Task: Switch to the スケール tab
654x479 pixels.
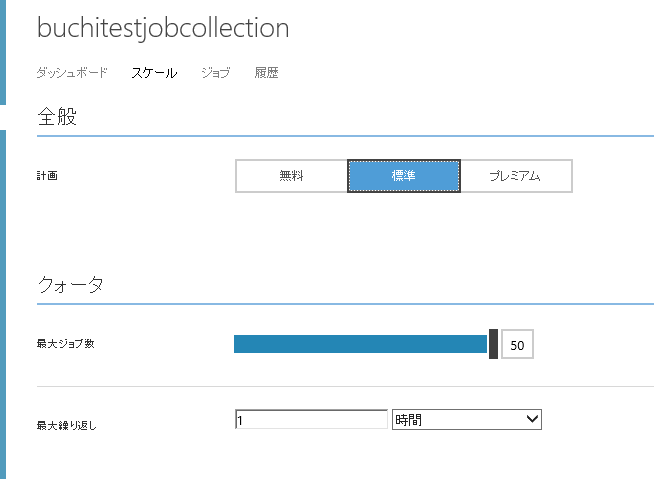Action: click(x=154, y=73)
